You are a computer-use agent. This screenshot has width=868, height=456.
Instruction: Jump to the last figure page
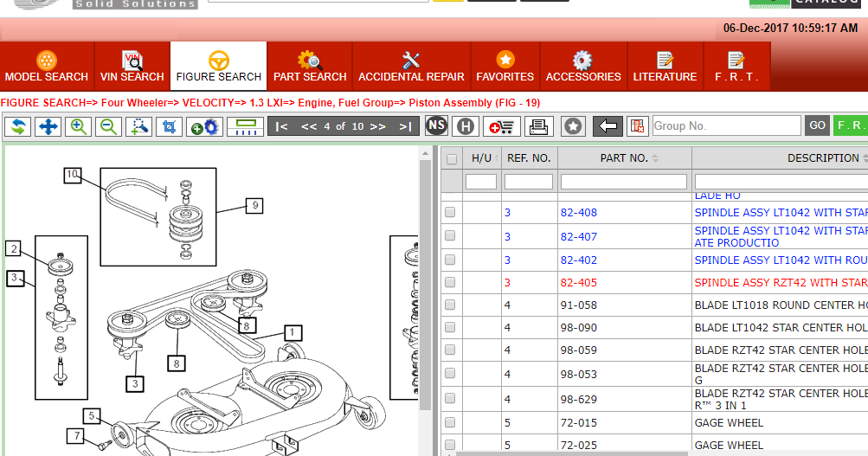[x=406, y=126]
